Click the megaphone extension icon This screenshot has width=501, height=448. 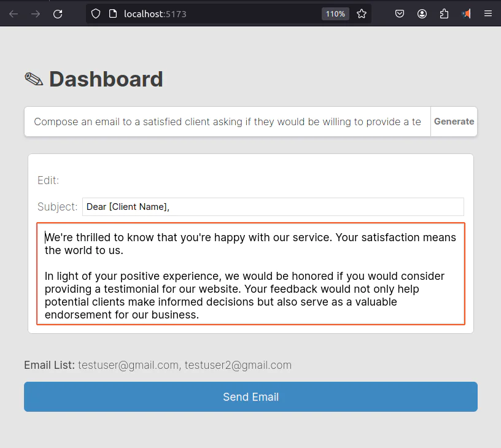click(x=466, y=14)
